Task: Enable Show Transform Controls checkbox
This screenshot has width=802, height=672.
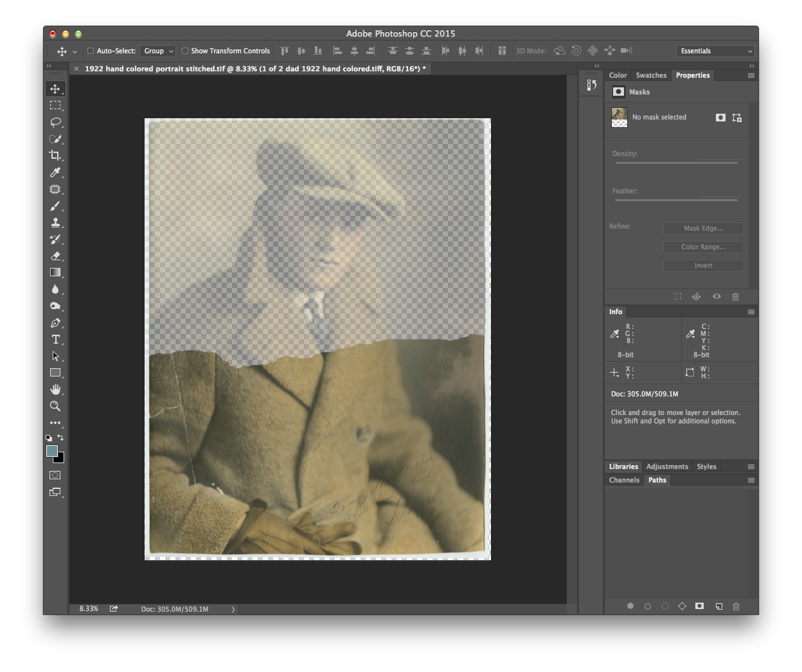Action: point(185,51)
